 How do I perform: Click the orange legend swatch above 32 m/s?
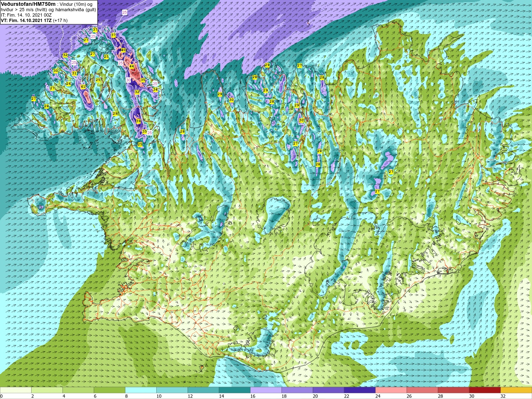pyautogui.click(x=516, y=390)
